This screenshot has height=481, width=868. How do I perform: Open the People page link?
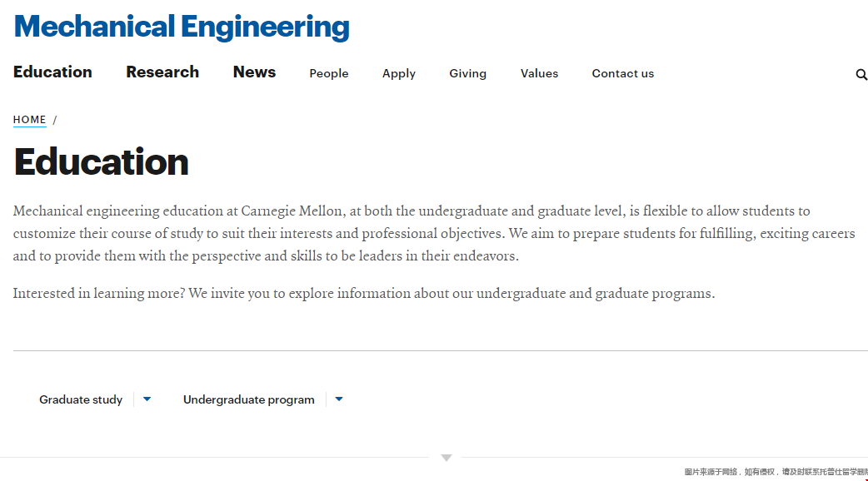pos(329,74)
